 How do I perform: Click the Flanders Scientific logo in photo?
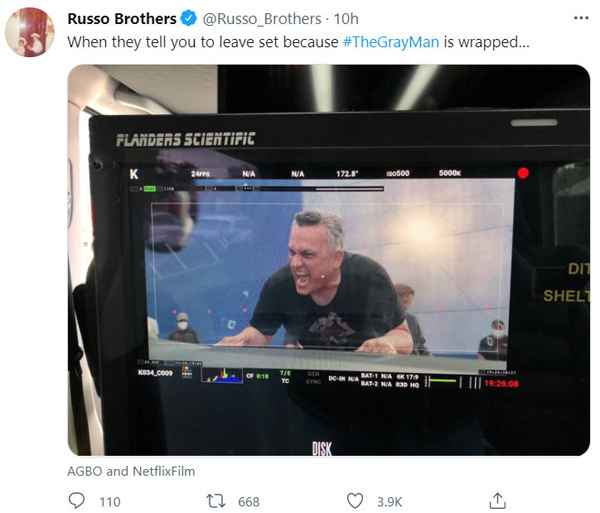coord(186,140)
